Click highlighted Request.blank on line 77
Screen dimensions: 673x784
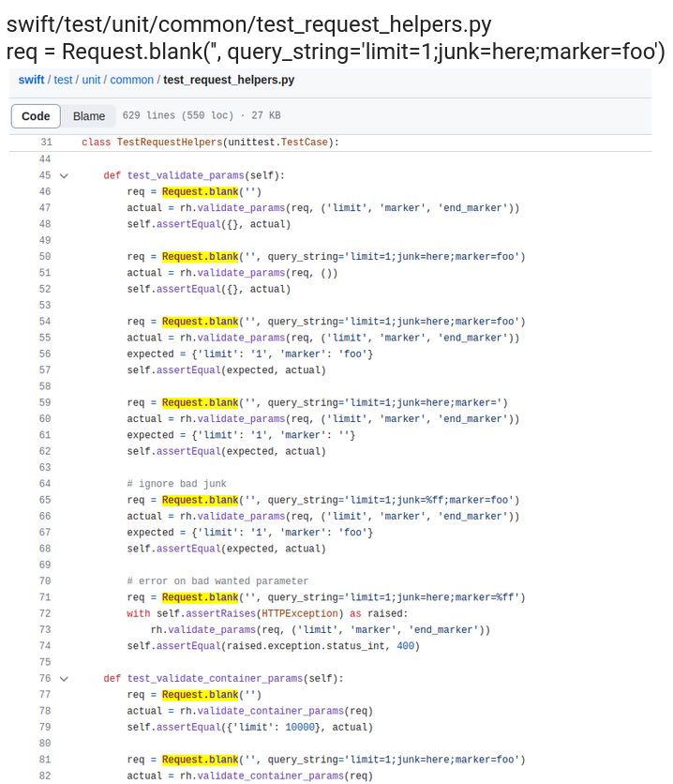pyautogui.click(x=201, y=695)
